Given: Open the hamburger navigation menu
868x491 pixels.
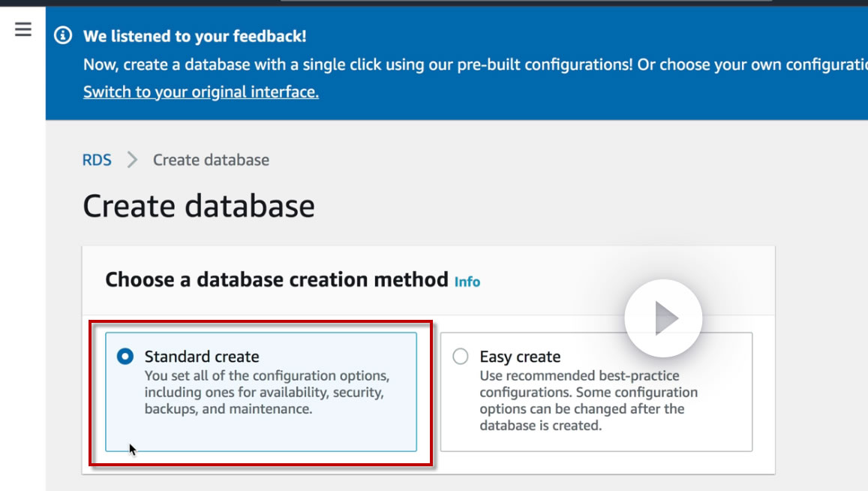Looking at the screenshot, I should pos(23,29).
